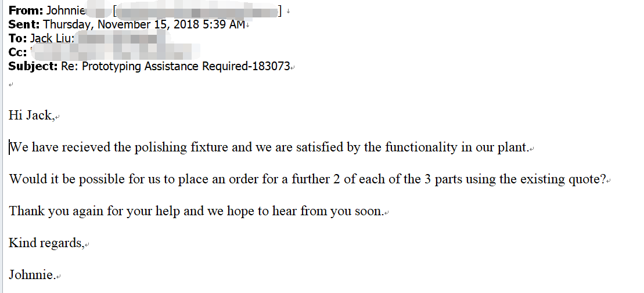Click the blurred sender email address in brackets
The width and height of the screenshot is (644, 293).
[x=197, y=11]
